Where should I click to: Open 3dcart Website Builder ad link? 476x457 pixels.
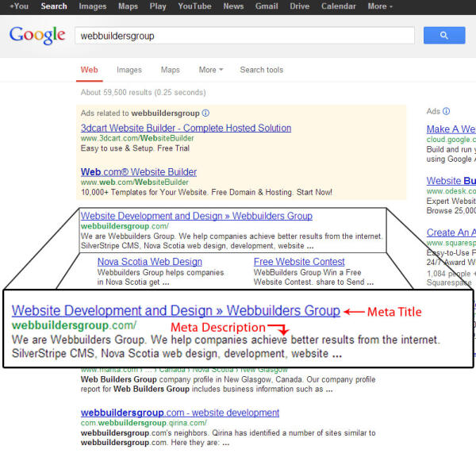pyautogui.click(x=186, y=128)
